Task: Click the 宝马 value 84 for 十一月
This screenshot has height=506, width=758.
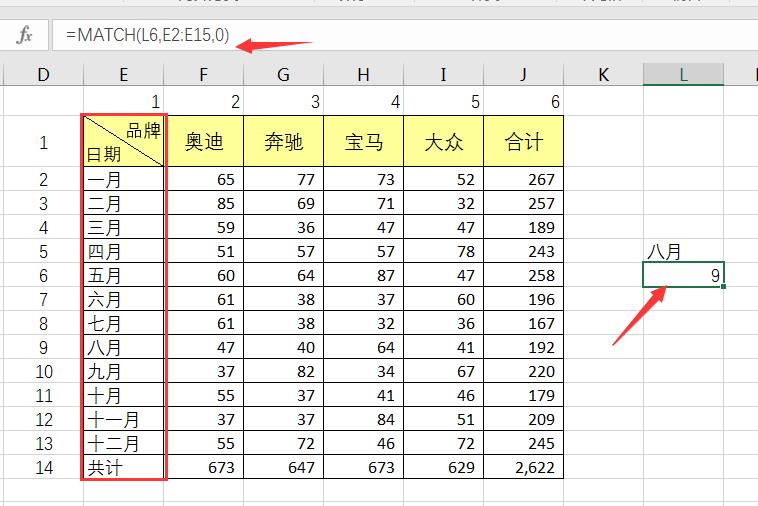Action: point(364,419)
